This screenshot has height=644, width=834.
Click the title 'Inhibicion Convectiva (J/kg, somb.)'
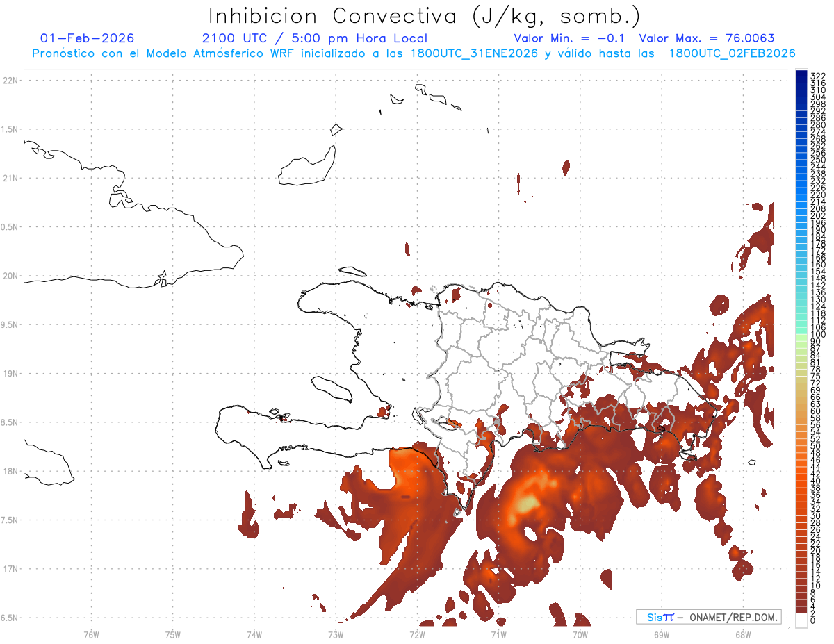[425, 16]
